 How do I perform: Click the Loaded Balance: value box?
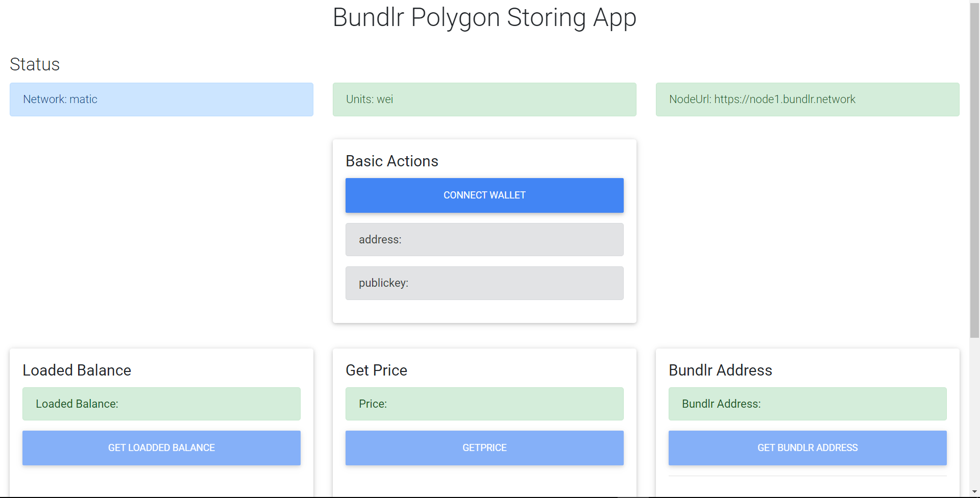pos(161,404)
